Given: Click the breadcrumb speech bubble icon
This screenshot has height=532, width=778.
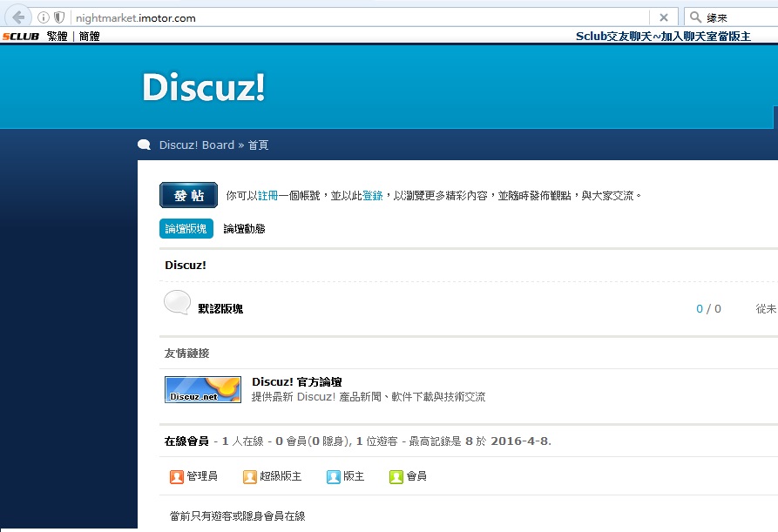Looking at the screenshot, I should tap(144, 145).
